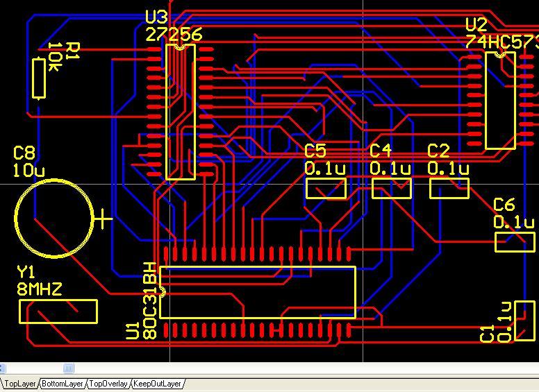539x392 pixels.
Task: Select the U1 designator label
Action: click(133, 330)
